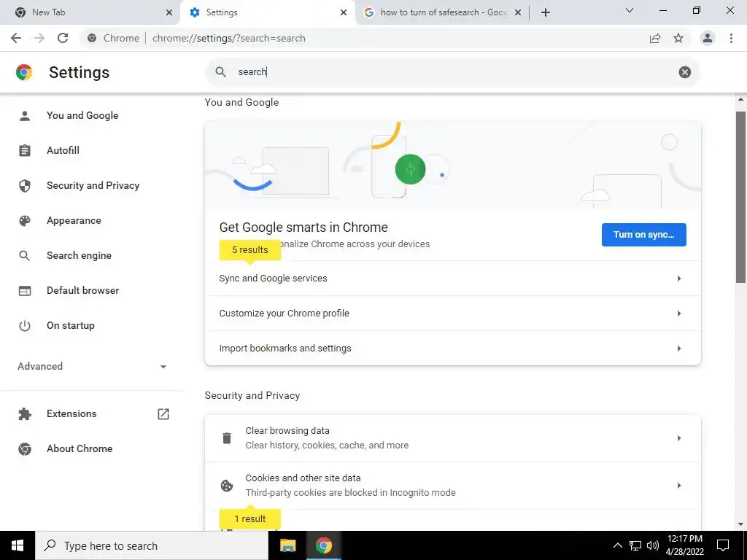Open the new tab plus button
This screenshot has height=560, width=747.
pyautogui.click(x=546, y=12)
